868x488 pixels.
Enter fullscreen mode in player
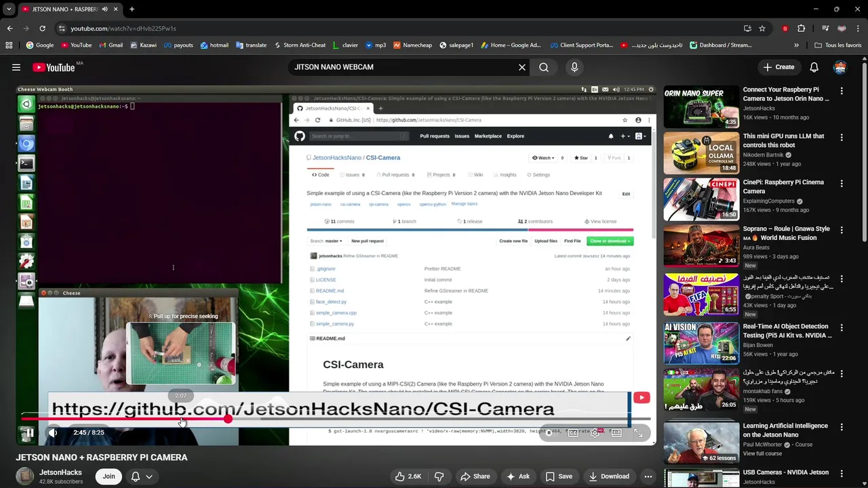(x=638, y=432)
